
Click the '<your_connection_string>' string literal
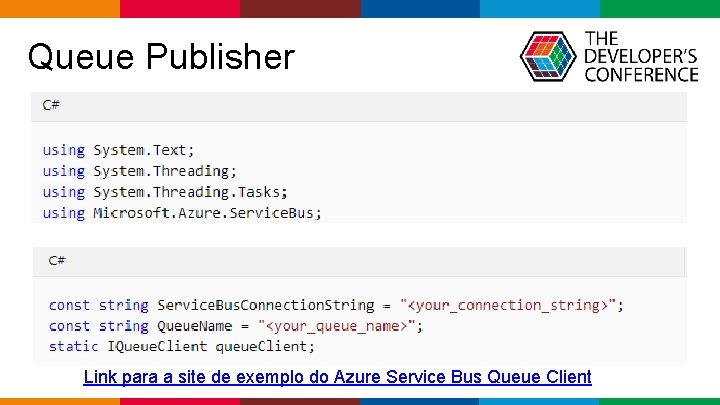pos(507,305)
